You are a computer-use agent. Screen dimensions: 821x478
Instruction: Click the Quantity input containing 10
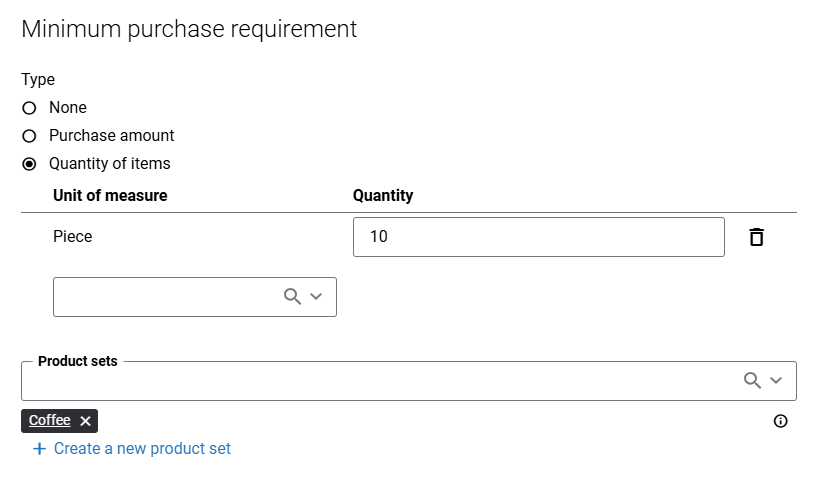(x=539, y=237)
